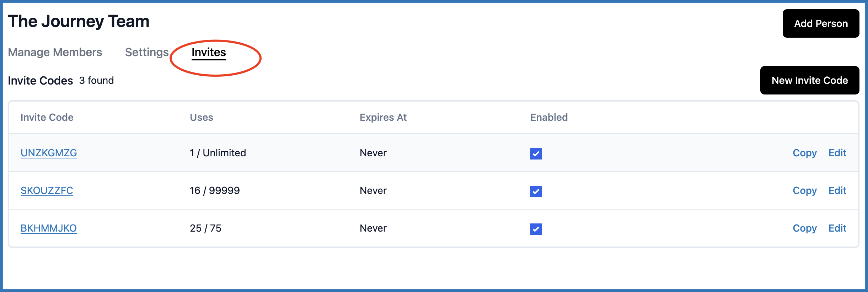
Task: Select the Invites tab
Action: point(209,52)
